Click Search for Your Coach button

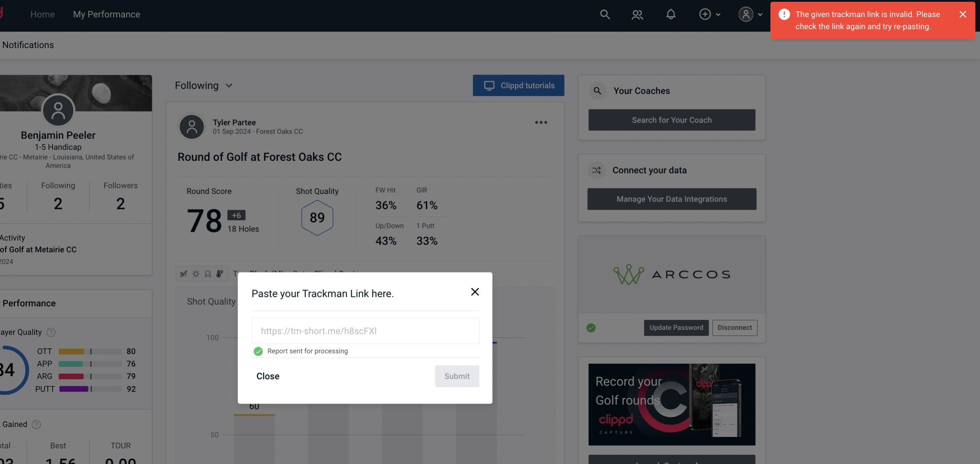point(672,120)
